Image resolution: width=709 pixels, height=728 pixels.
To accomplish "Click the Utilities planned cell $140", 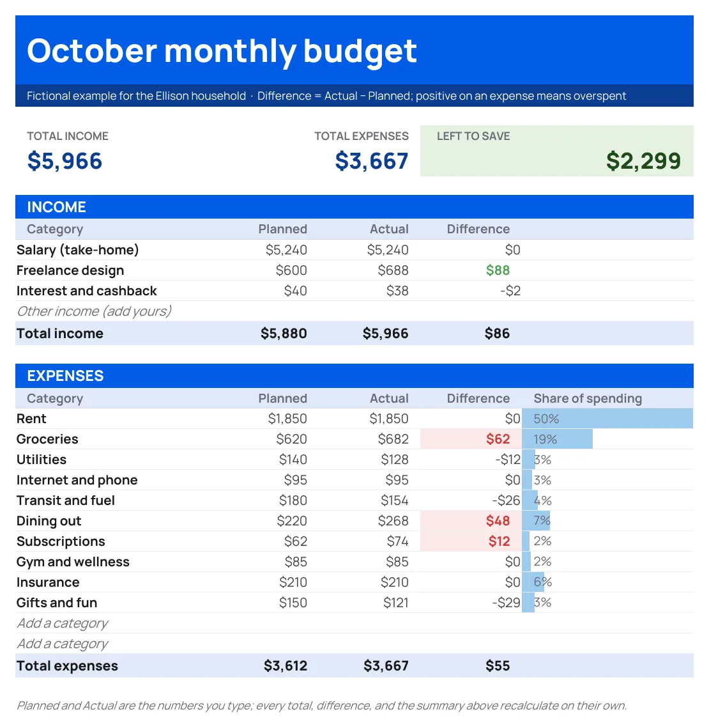I will point(293,460).
